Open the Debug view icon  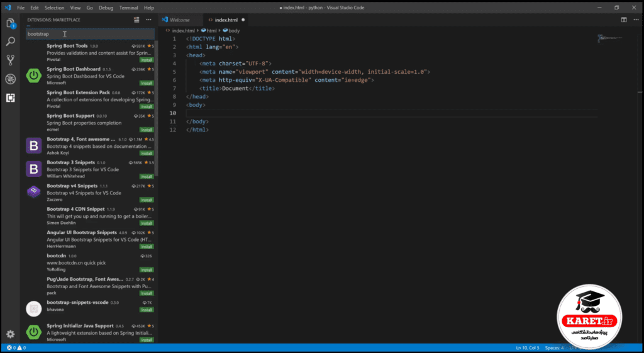pyautogui.click(x=11, y=79)
